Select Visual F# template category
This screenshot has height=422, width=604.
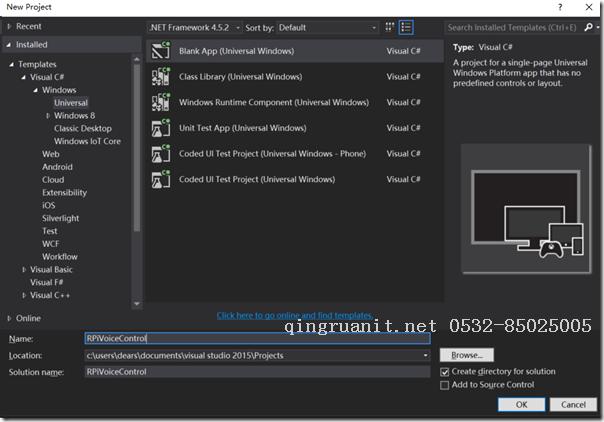(x=47, y=282)
